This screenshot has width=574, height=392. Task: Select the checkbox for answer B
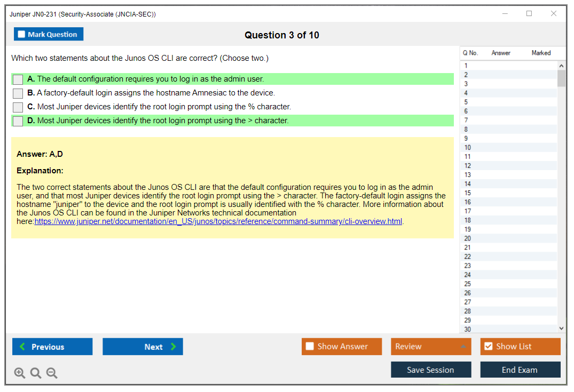[x=18, y=93]
